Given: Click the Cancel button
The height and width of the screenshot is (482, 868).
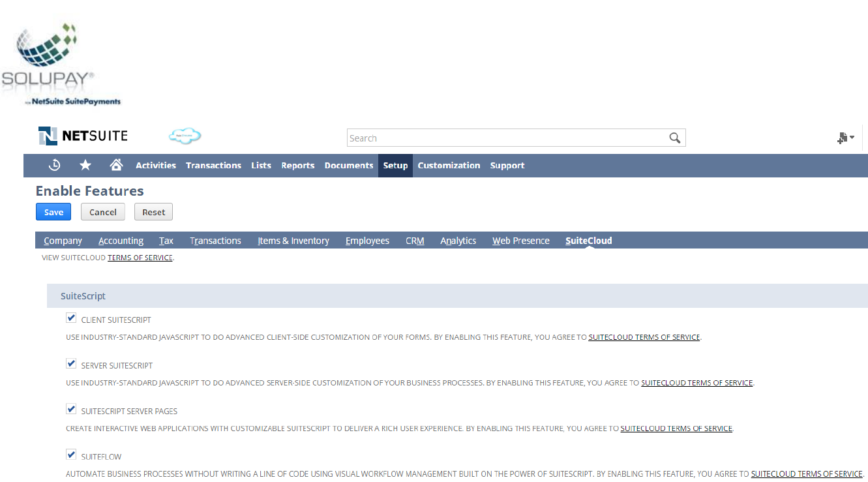Looking at the screenshot, I should coord(103,212).
